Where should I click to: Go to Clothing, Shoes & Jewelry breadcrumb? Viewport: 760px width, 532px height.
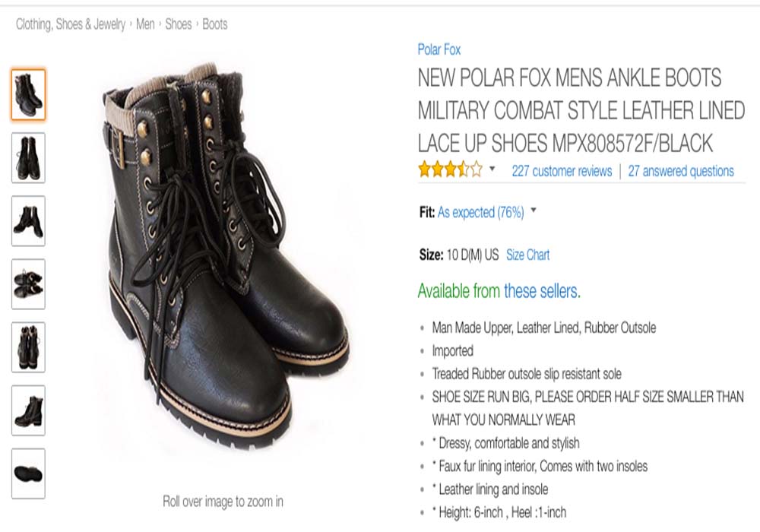pyautogui.click(x=71, y=24)
